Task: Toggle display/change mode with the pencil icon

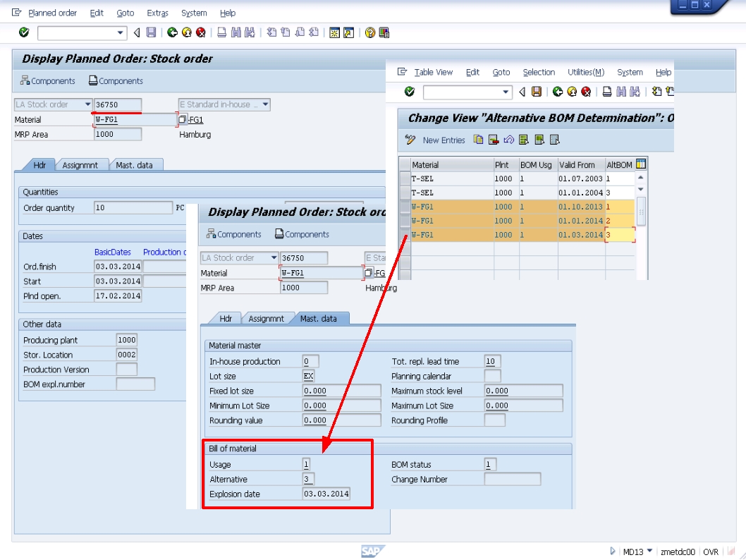Action: pos(410,140)
